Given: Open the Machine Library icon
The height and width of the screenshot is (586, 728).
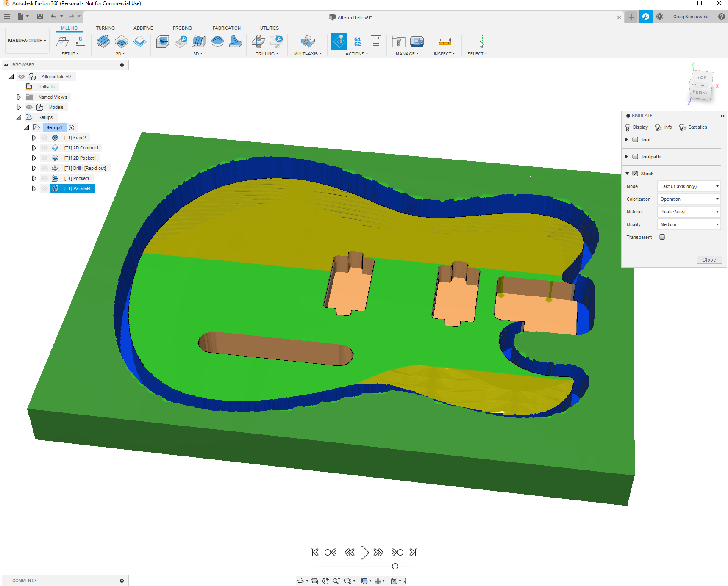Looking at the screenshot, I should tap(417, 41).
